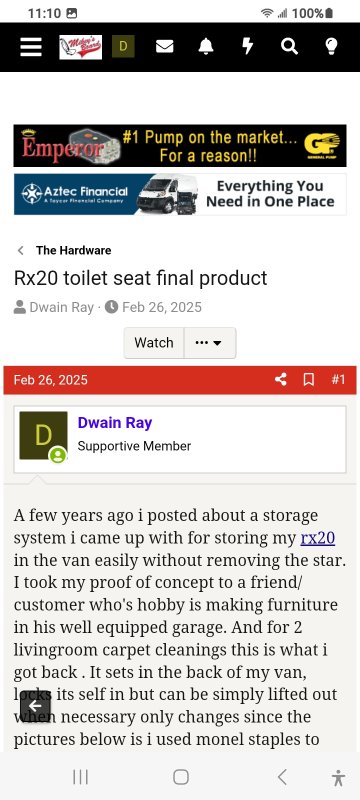
Task: Open the envelope messages inbox
Action: (x=164, y=47)
